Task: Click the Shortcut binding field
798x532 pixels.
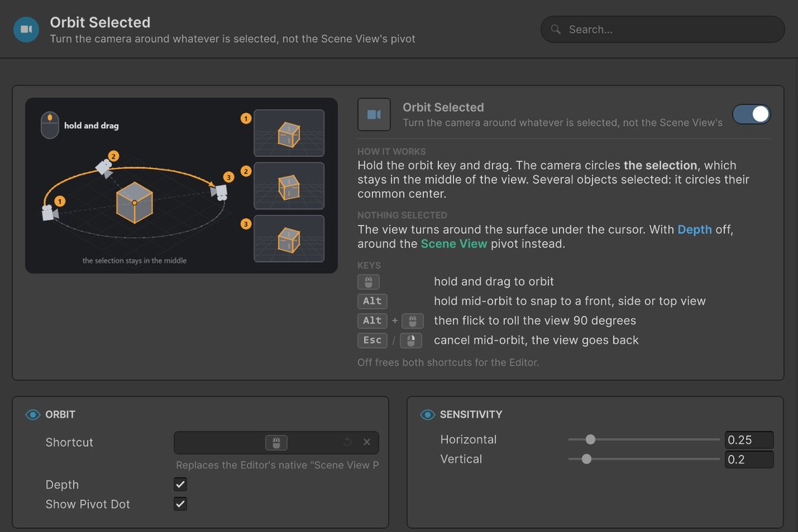Action: pos(276,443)
